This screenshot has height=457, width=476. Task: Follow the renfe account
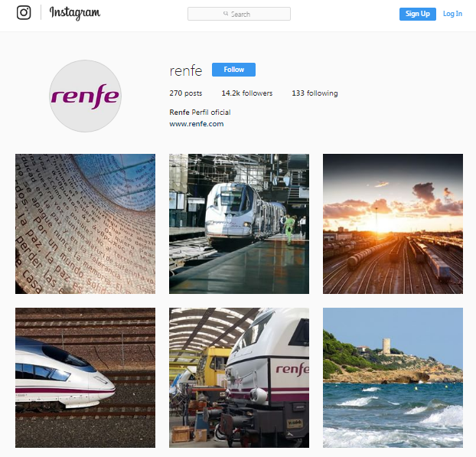coord(233,70)
